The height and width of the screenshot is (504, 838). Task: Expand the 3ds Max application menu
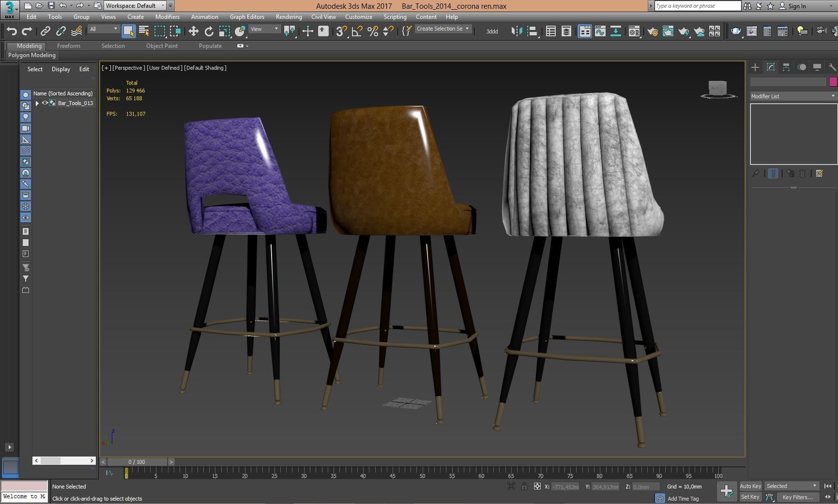[x=10, y=9]
